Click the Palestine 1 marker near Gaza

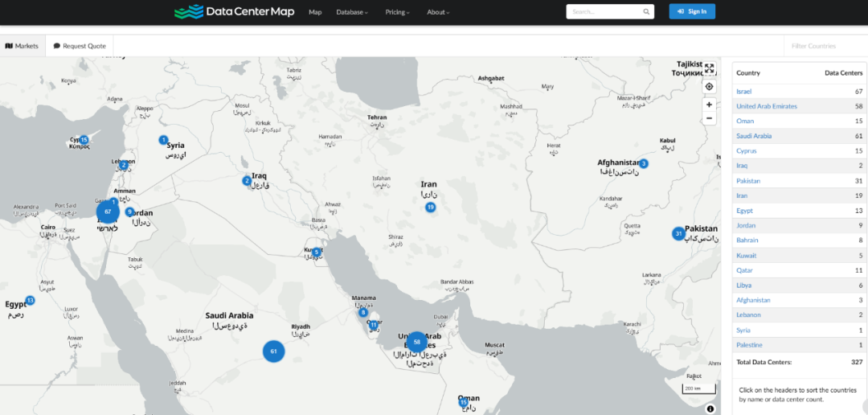[x=113, y=202]
